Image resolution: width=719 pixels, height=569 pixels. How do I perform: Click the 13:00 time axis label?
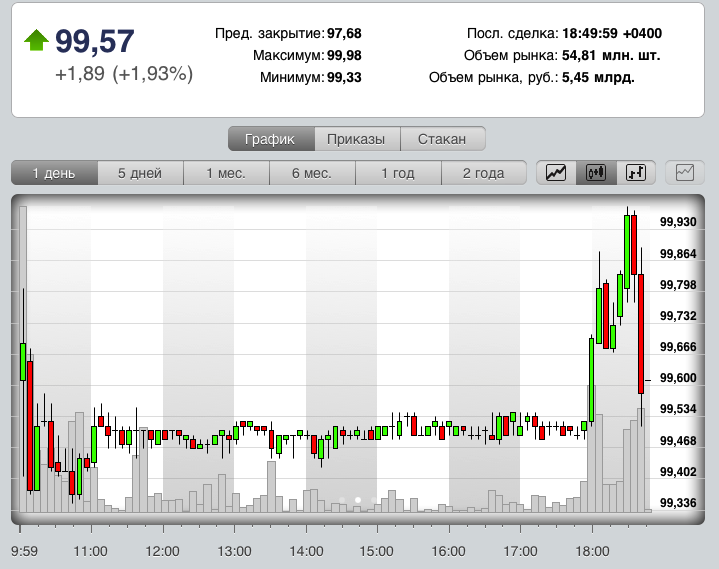tap(234, 551)
